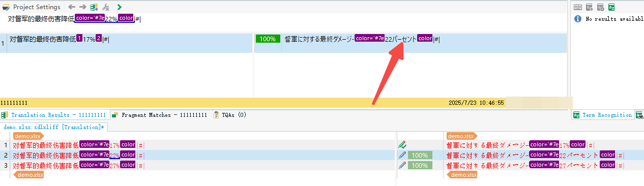644x186 pixels.
Task: Click segment 3 pencil status icon
Action: click(x=402, y=165)
